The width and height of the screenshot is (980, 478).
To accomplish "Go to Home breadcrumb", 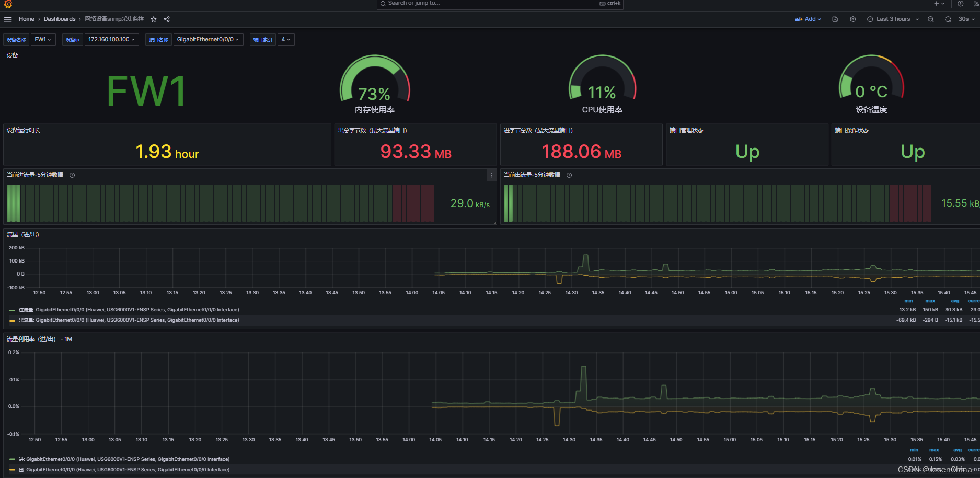I will coord(27,19).
